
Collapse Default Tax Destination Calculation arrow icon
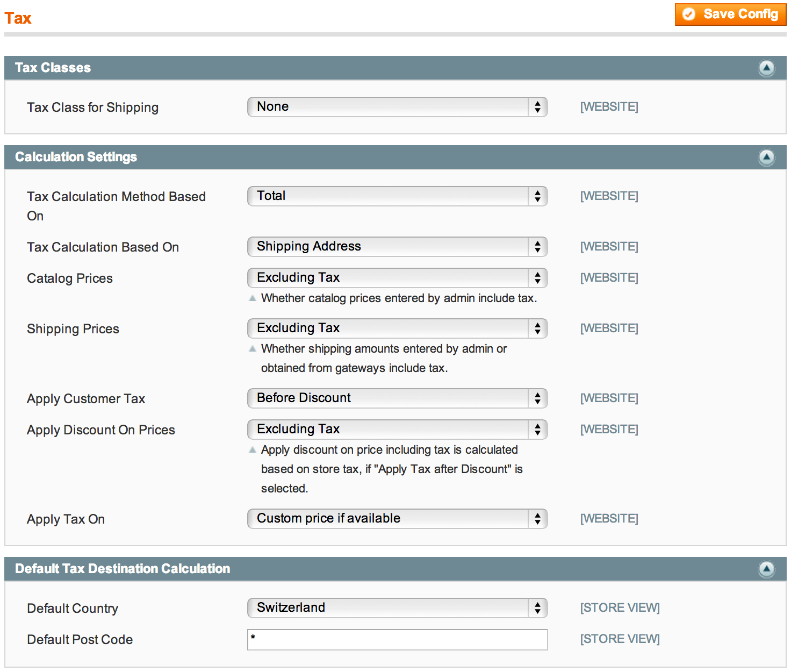point(766,569)
